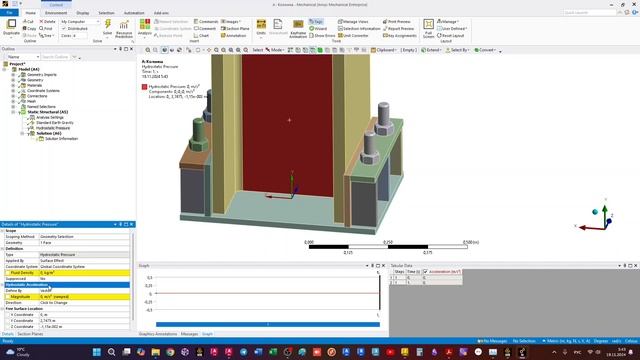Viewport: 640px width, 360px height.
Task: Switch to the Selection ribbon tab
Action: coord(106,13)
